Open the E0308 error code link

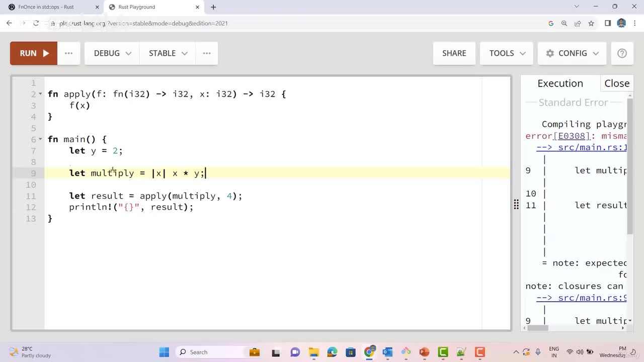coord(571,136)
